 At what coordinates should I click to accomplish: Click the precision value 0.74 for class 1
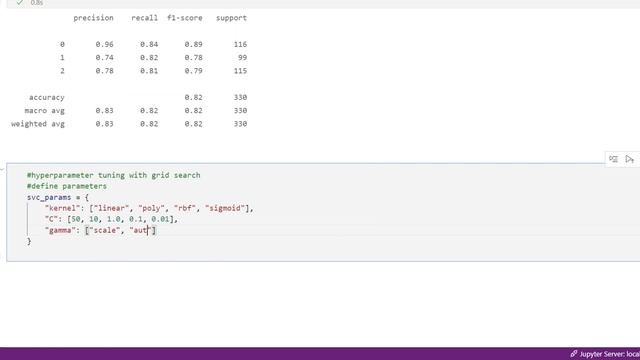(104, 58)
